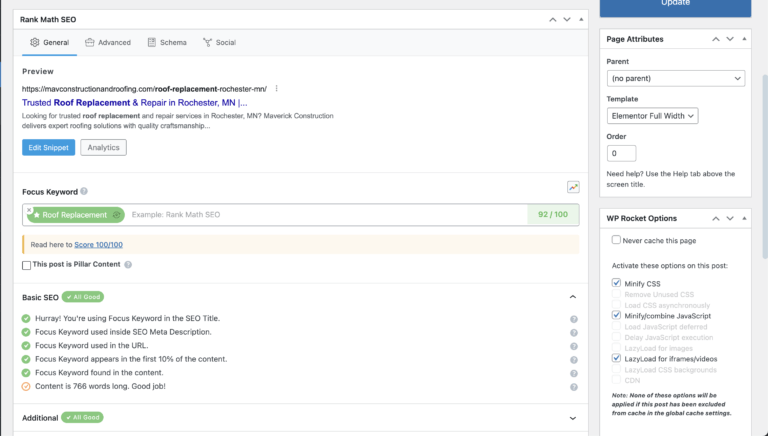Click the three-dot menu beside preview URL
This screenshot has height=436, width=768.
(x=276, y=88)
